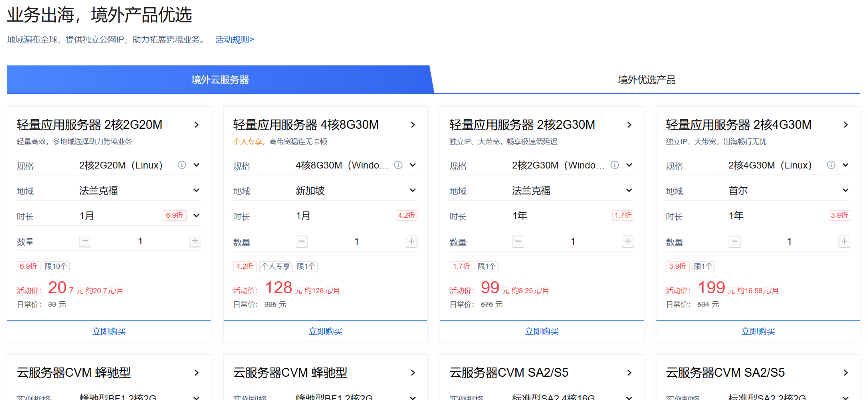Click 独立IP、大带宽，出海畅行无忧 subtitle
The width and height of the screenshot is (868, 400).
coord(716,142)
